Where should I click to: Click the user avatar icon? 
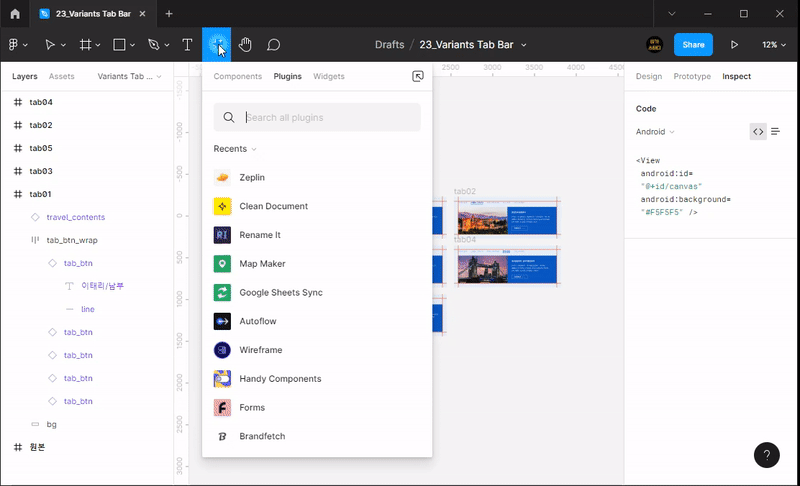654,45
